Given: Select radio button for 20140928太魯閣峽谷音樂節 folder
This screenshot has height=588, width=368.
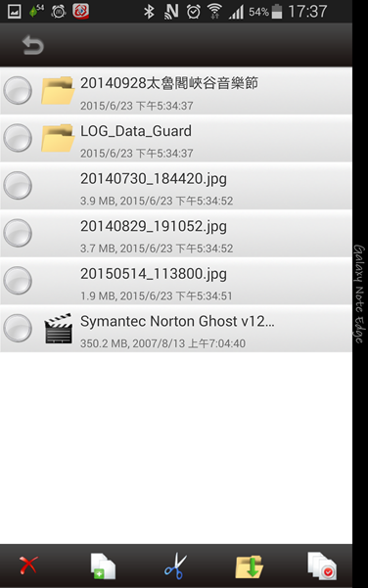Looking at the screenshot, I should (18, 90).
